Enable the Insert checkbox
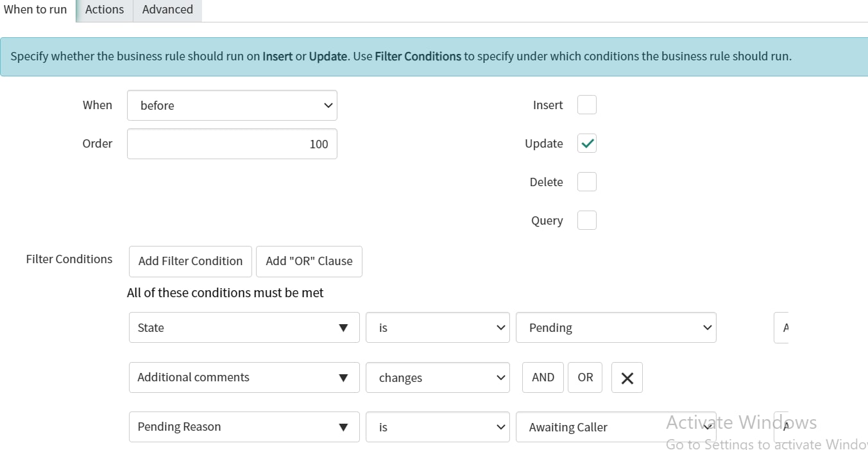The image size is (868, 450). (x=586, y=105)
